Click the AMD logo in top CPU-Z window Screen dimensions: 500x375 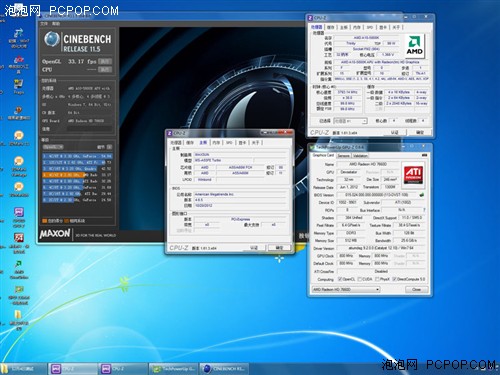(414, 45)
